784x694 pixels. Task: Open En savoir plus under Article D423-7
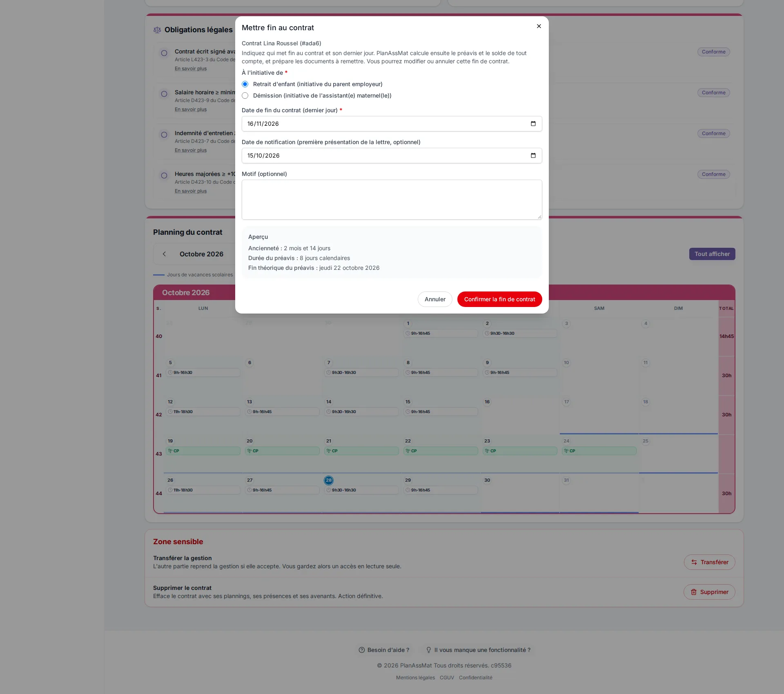click(x=191, y=150)
